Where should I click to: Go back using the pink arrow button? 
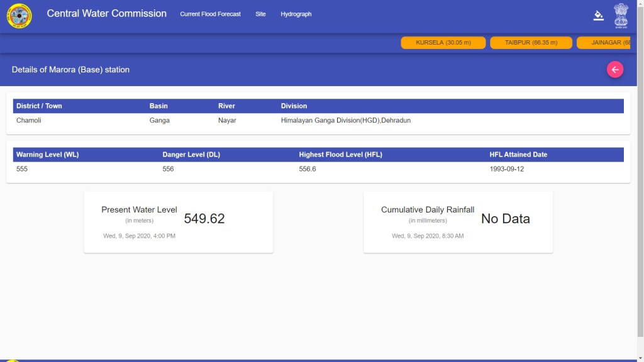pyautogui.click(x=614, y=70)
